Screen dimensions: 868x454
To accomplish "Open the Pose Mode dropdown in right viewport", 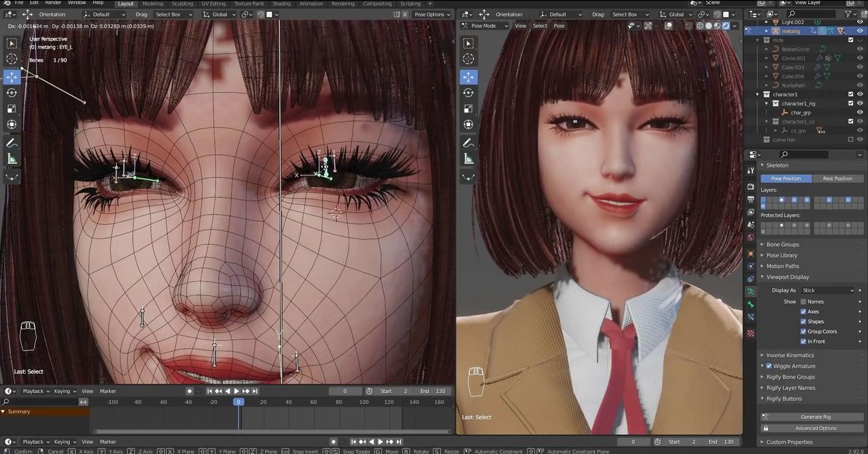I will click(x=485, y=26).
